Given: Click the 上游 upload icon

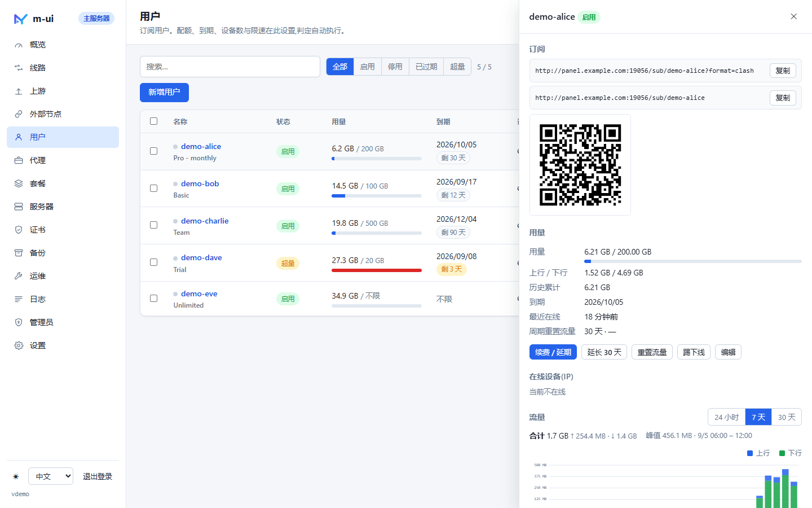Looking at the screenshot, I should (19, 91).
